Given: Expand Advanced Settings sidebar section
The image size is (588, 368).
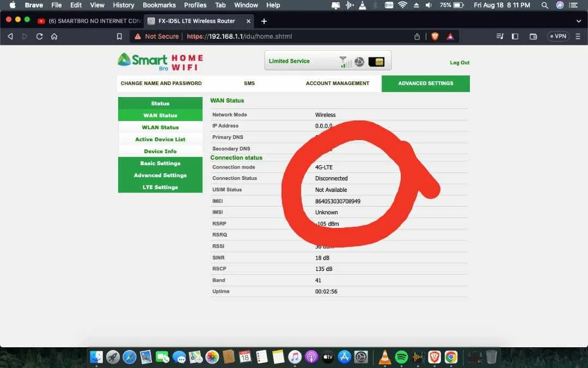Looking at the screenshot, I should pyautogui.click(x=160, y=176).
